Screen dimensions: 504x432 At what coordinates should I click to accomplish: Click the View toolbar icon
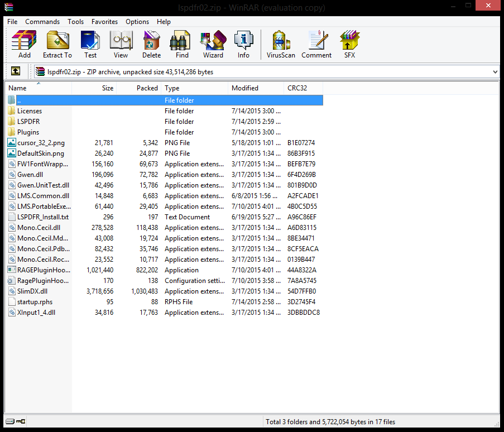[121, 44]
